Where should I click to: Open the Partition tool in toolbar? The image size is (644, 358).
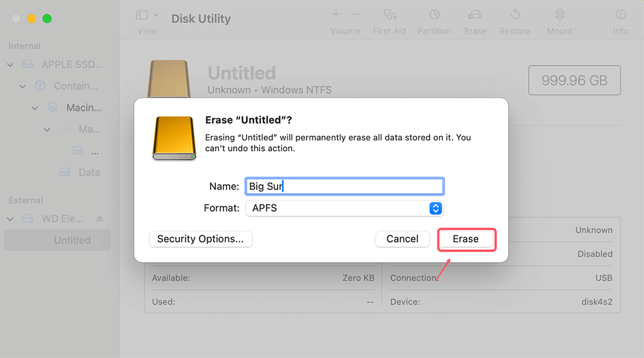point(434,15)
